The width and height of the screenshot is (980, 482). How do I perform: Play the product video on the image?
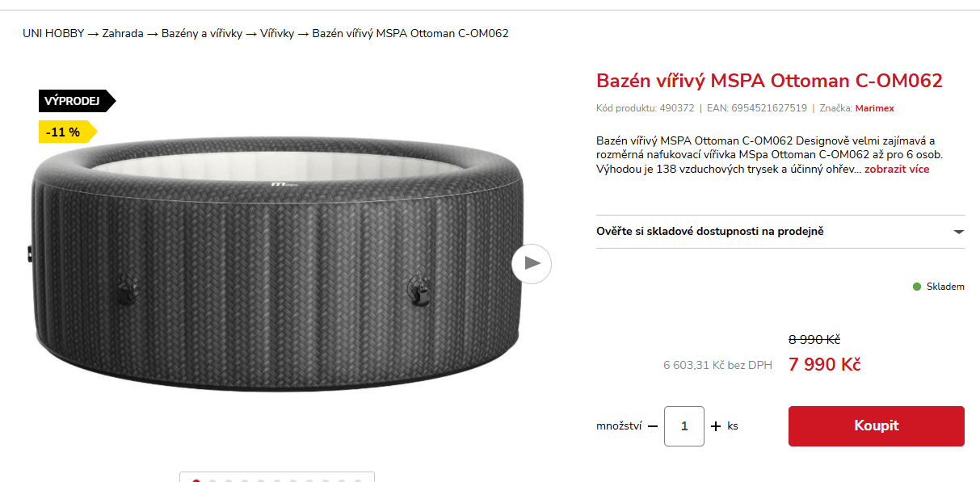(x=532, y=263)
